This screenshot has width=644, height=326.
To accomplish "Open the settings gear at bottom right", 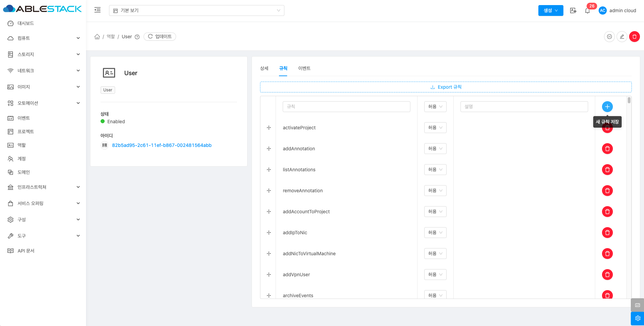I will (638, 318).
